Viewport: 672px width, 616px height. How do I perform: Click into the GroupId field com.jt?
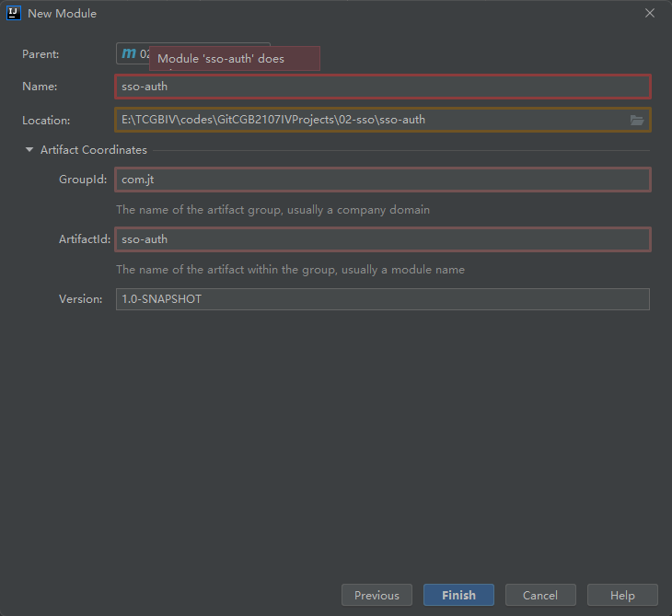pos(383,180)
